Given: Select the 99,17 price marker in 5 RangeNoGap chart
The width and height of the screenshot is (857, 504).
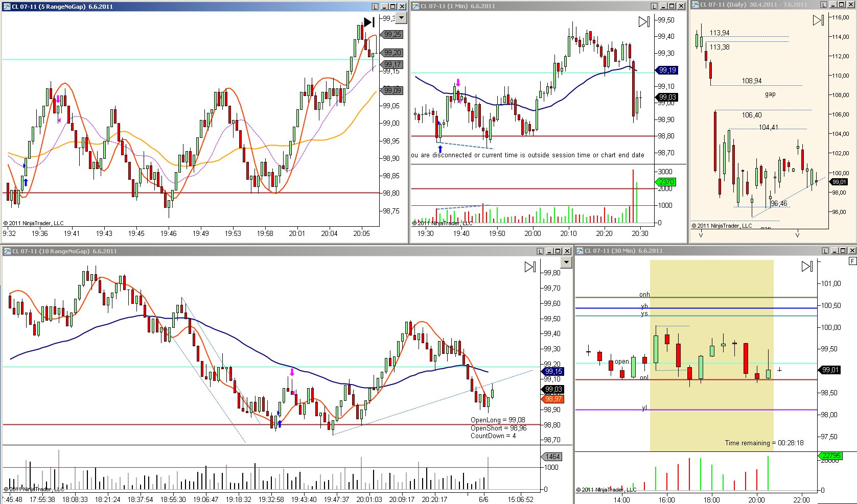Looking at the screenshot, I should click(x=392, y=64).
